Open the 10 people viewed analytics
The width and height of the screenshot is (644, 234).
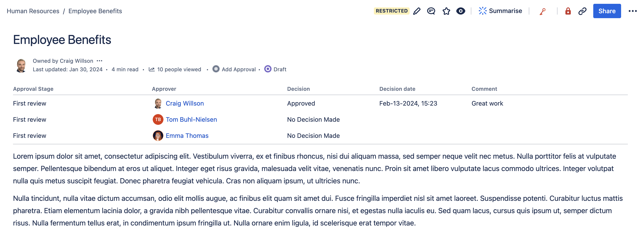(175, 69)
